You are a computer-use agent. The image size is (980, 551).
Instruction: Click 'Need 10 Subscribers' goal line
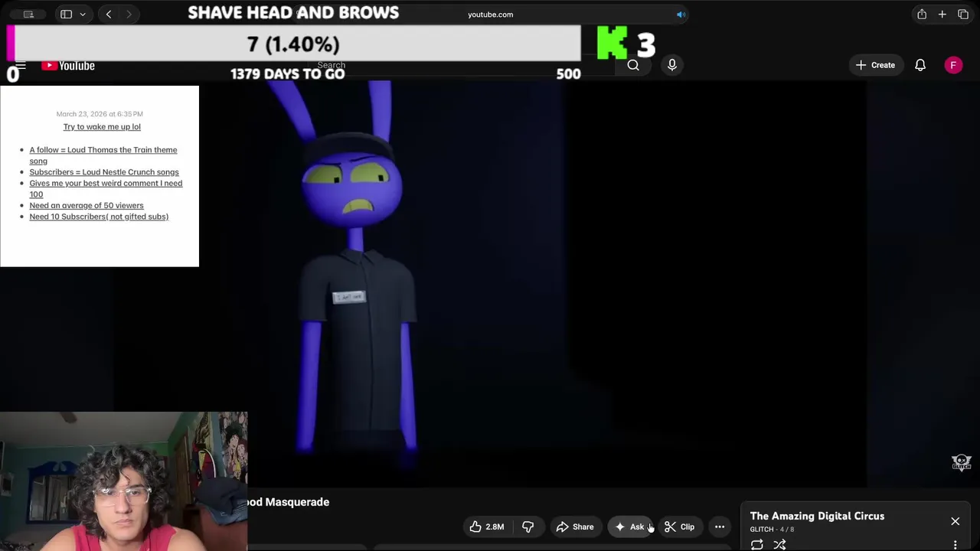(x=99, y=217)
